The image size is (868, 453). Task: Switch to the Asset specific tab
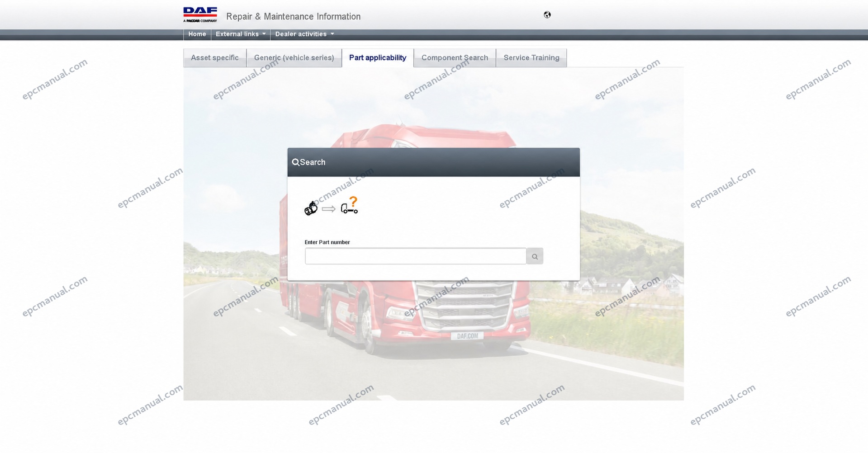point(215,58)
